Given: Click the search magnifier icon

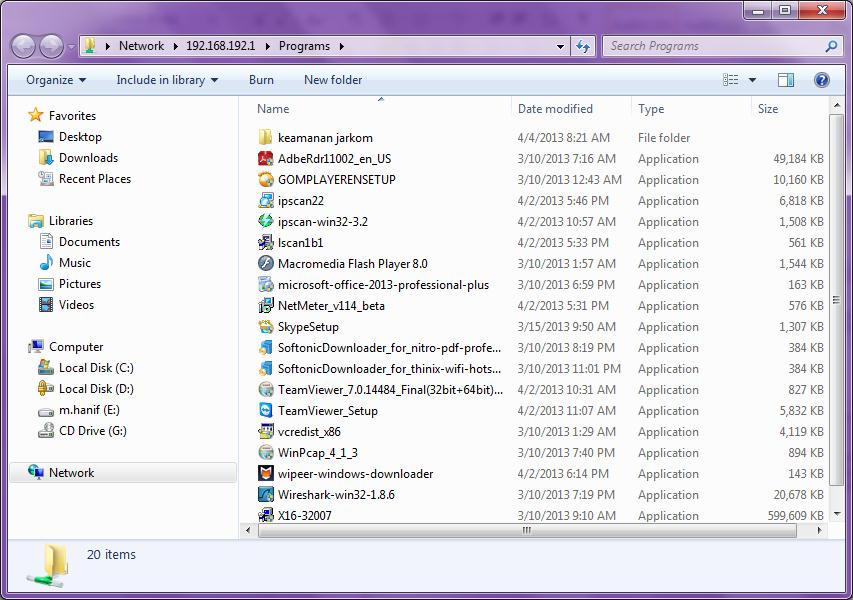Looking at the screenshot, I should pyautogui.click(x=831, y=46).
